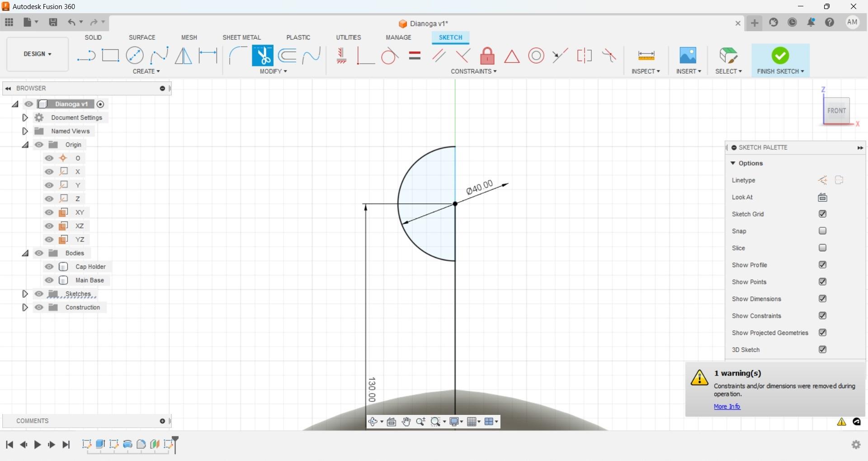Image resolution: width=868 pixels, height=461 pixels.
Task: Switch to the SOLID tab
Action: click(x=93, y=38)
